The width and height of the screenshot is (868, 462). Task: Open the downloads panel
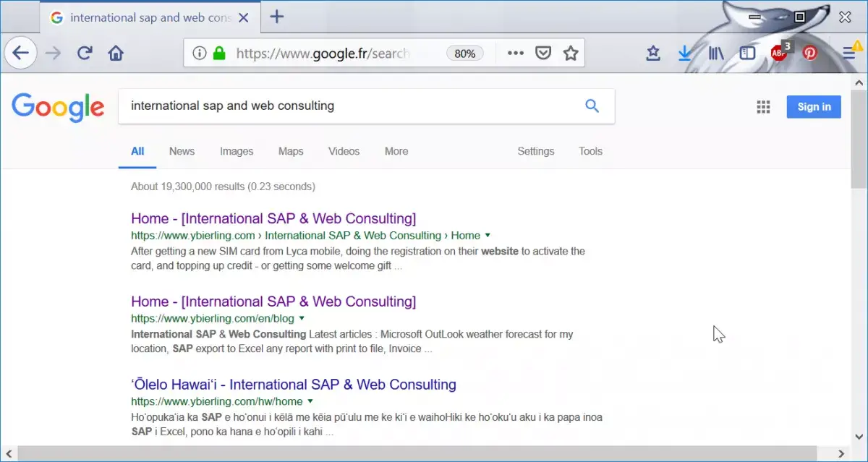point(684,53)
